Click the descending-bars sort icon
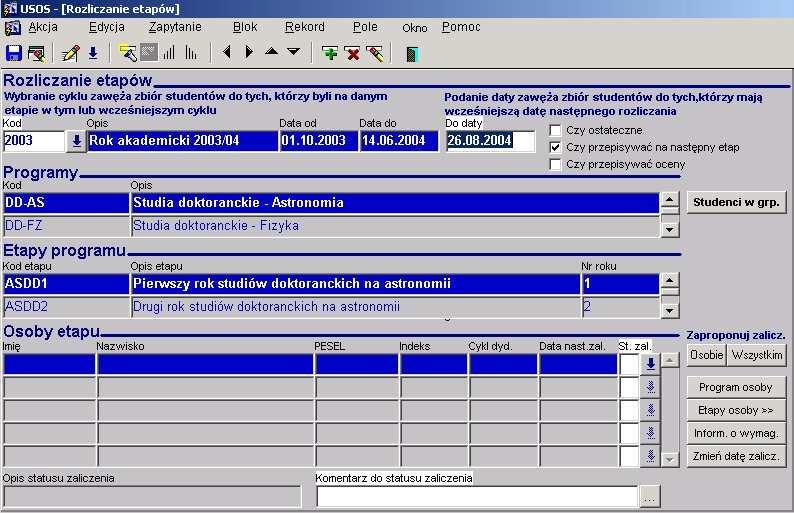 pos(191,53)
